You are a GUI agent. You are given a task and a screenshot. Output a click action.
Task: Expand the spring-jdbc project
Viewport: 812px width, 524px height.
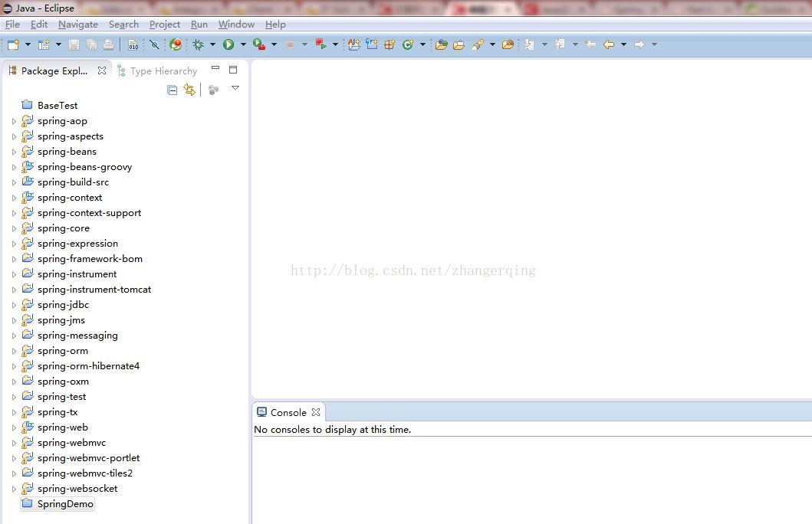click(14, 305)
